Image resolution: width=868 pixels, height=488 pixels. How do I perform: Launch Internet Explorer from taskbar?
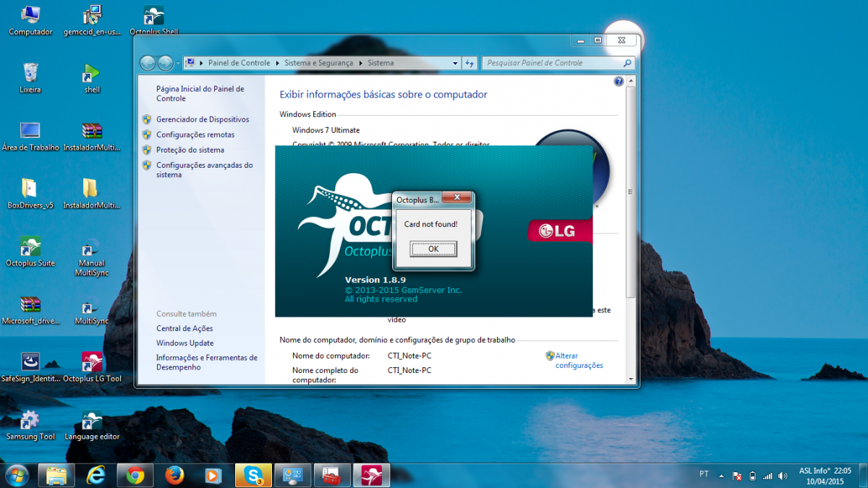tap(95, 475)
